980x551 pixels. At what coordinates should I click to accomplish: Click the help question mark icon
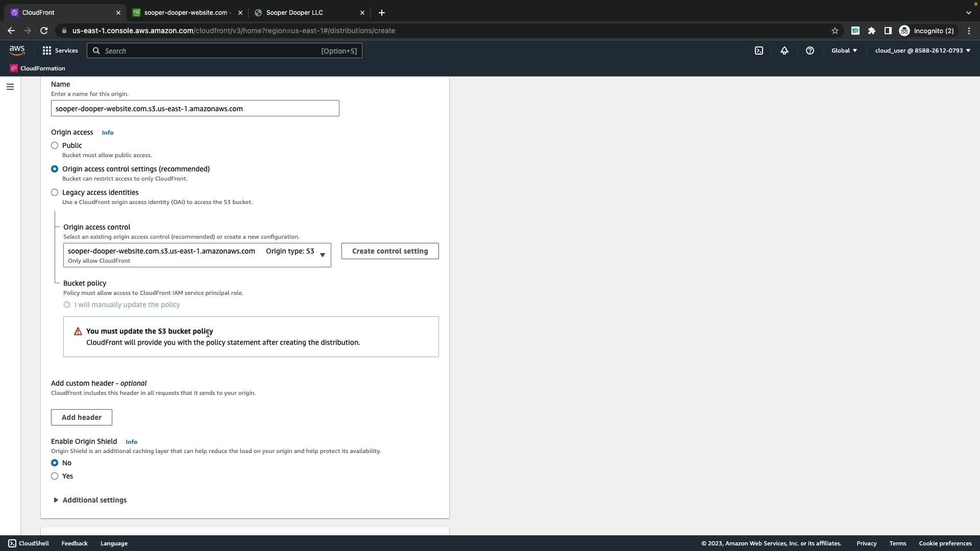[810, 51]
